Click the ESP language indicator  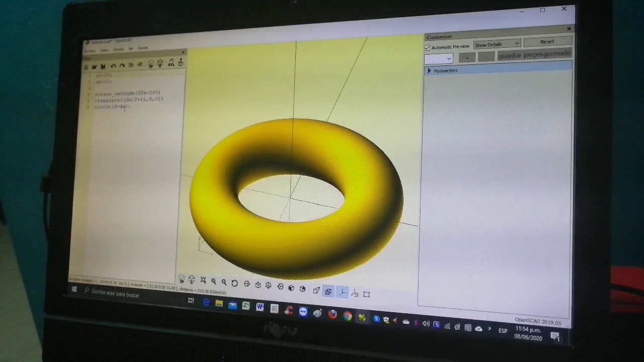click(x=503, y=330)
